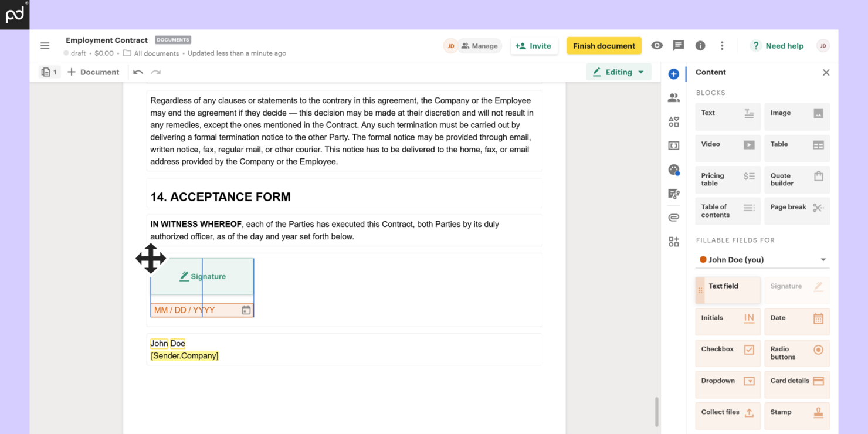Click the + Document button

pos(93,72)
